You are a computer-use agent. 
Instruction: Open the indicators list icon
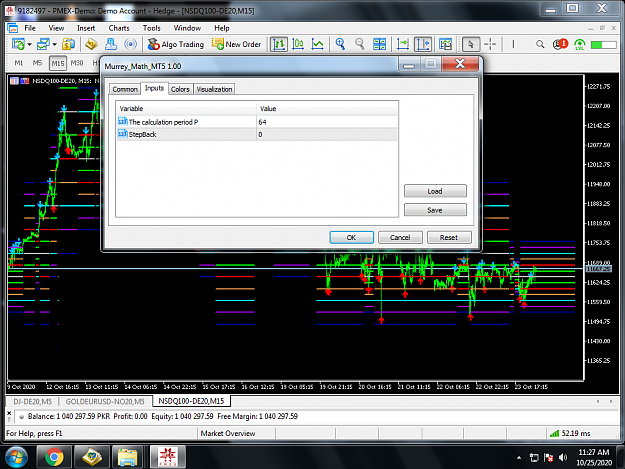445,44
